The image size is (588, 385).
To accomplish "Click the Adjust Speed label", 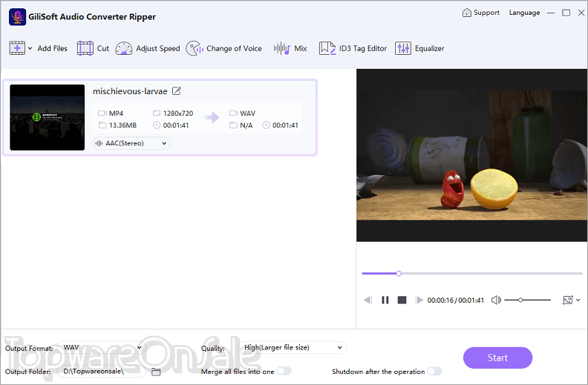I will point(158,48).
